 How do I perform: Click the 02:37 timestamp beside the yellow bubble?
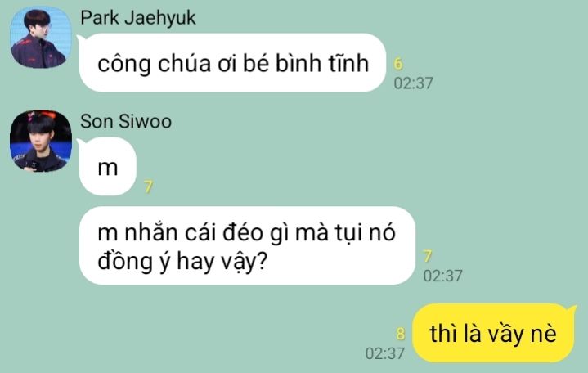tap(385, 353)
